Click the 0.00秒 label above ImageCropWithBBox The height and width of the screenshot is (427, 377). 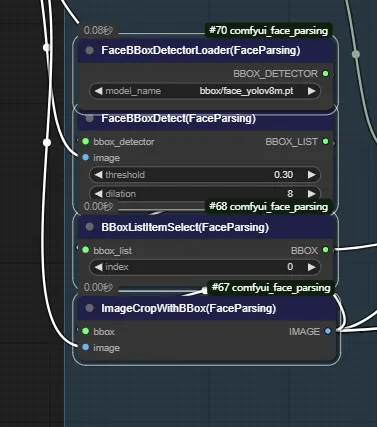coord(98,287)
